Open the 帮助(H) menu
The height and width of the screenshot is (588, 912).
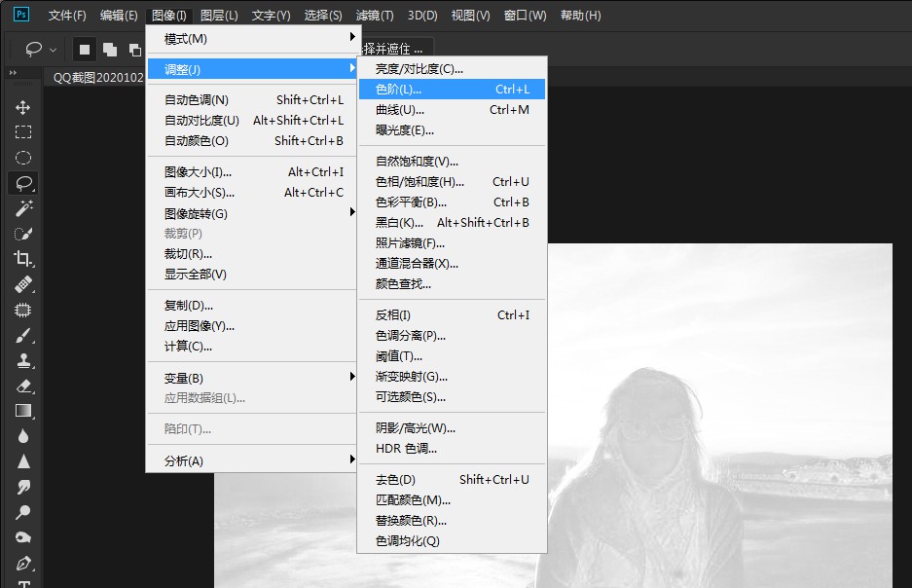[x=580, y=16]
